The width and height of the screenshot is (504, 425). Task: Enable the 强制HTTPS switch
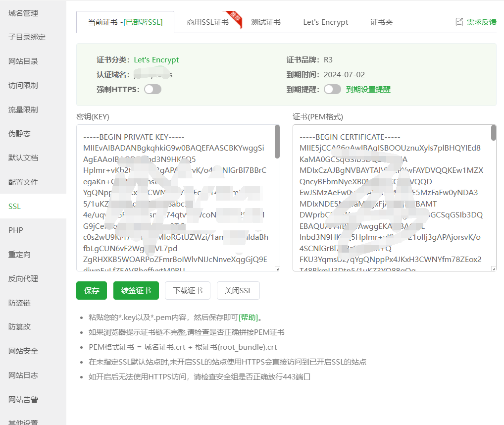pos(153,89)
